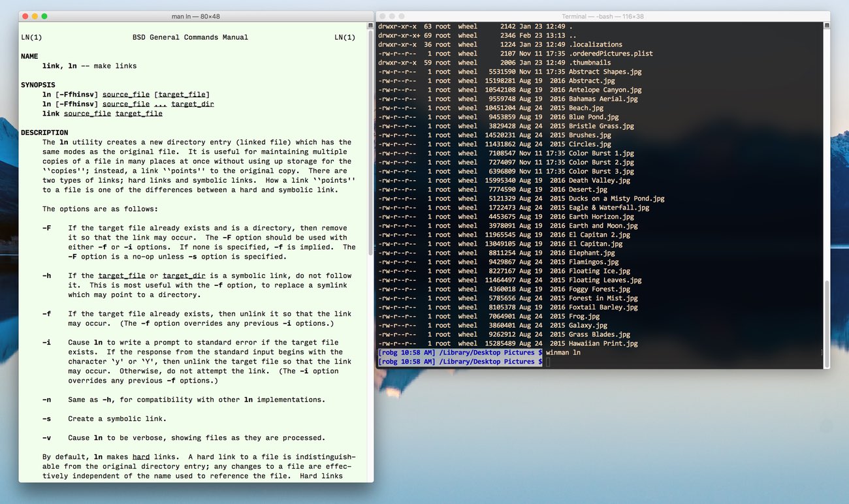The image size is (849, 504).
Task: Click Foggy Forest.jpg in Terminal listing
Action: pos(600,289)
